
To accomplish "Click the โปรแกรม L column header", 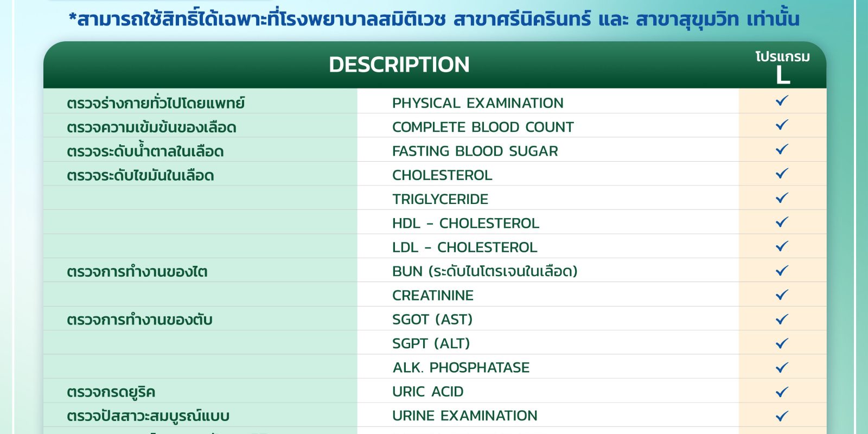I will tap(782, 68).
